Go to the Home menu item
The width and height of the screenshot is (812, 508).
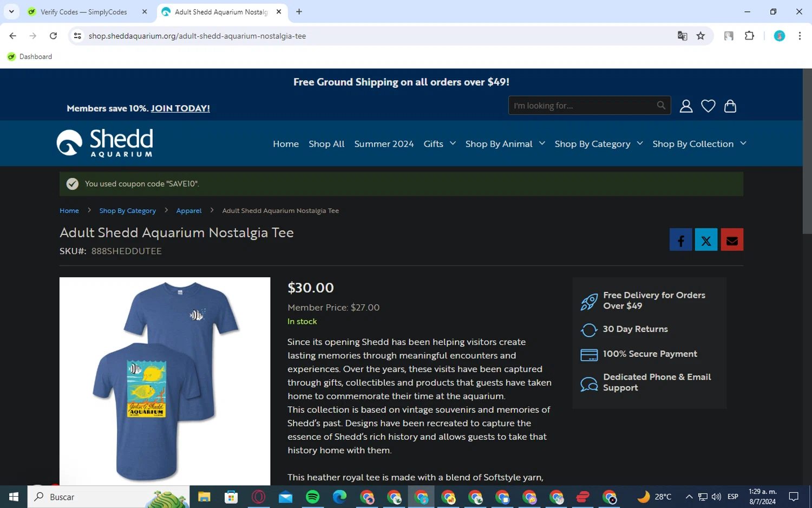(x=286, y=144)
